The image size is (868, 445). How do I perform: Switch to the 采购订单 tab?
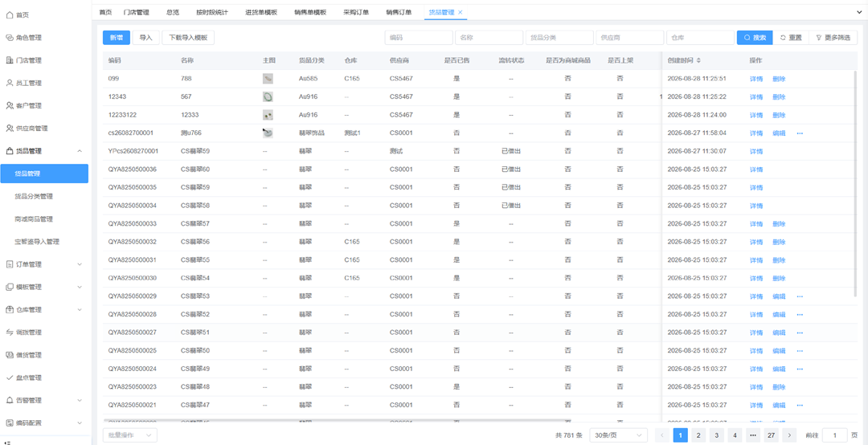click(356, 12)
